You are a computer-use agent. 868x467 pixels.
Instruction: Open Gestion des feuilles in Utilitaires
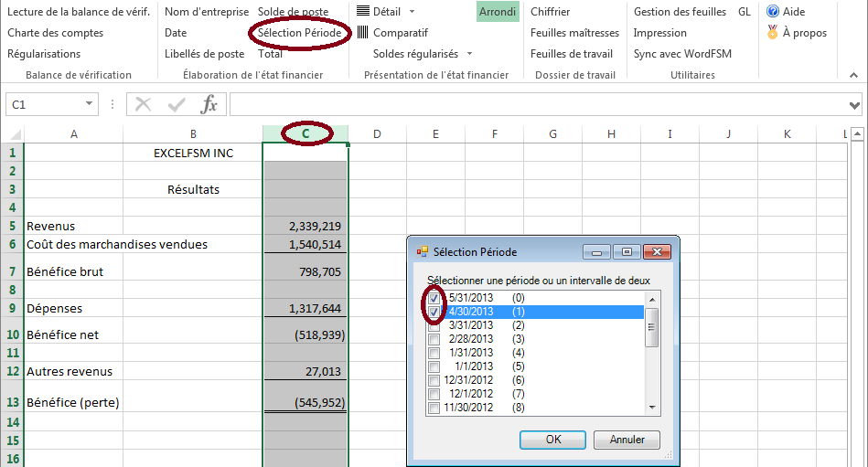tap(680, 12)
